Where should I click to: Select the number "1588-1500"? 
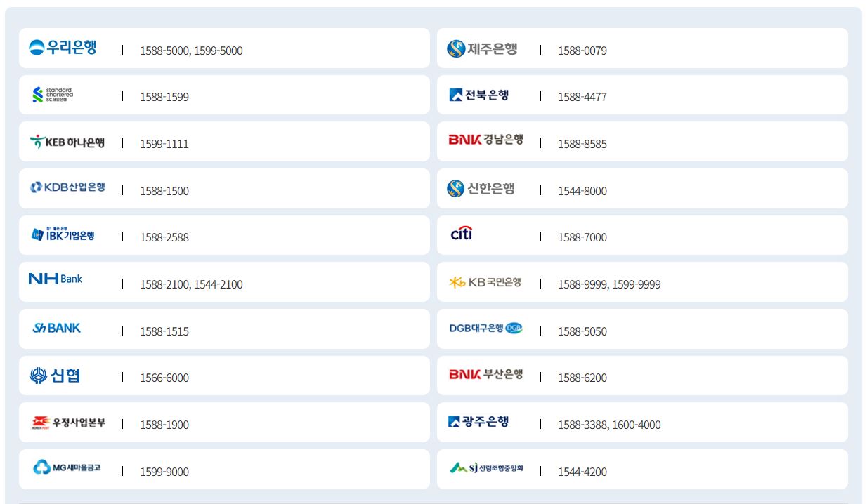(x=164, y=191)
